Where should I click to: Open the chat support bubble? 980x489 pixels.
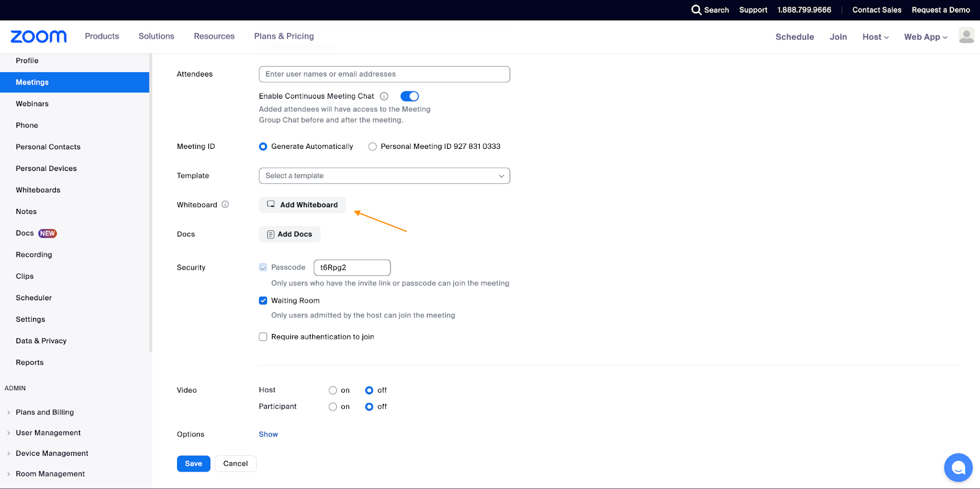(x=958, y=468)
